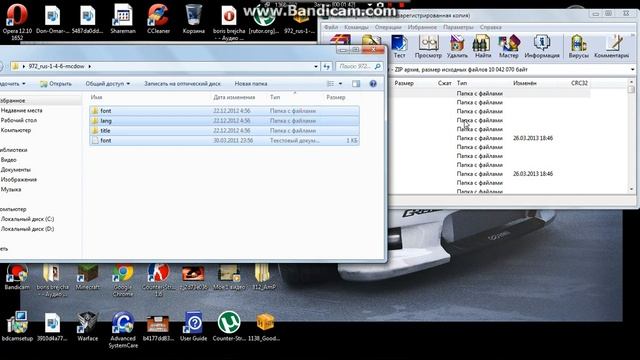Click the Информация icon in WinRAR
This screenshot has width=640, height=360.
pyautogui.click(x=542, y=47)
